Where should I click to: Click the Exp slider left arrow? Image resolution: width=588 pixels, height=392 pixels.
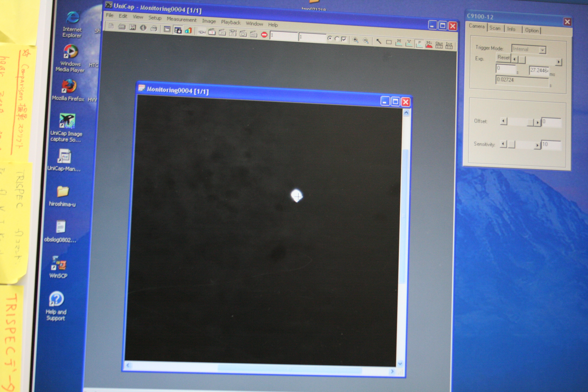[514, 60]
